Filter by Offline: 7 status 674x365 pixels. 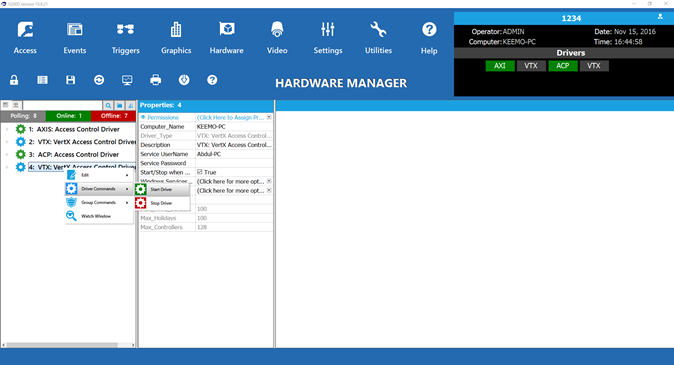point(113,116)
